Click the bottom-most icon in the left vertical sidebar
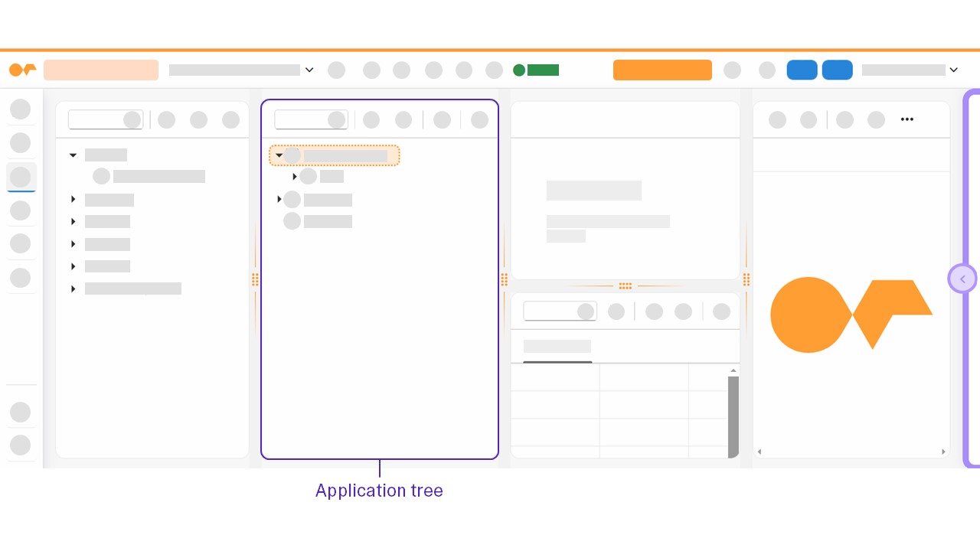This screenshot has height=551, width=980. 21,445
